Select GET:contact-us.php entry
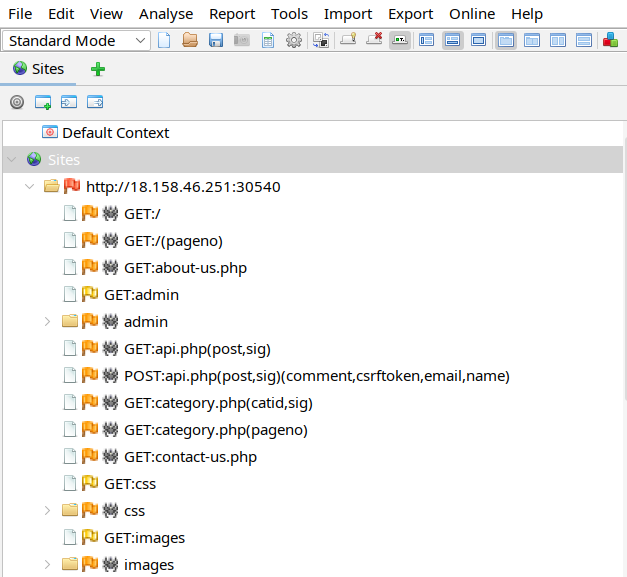The image size is (627, 577). click(x=190, y=457)
